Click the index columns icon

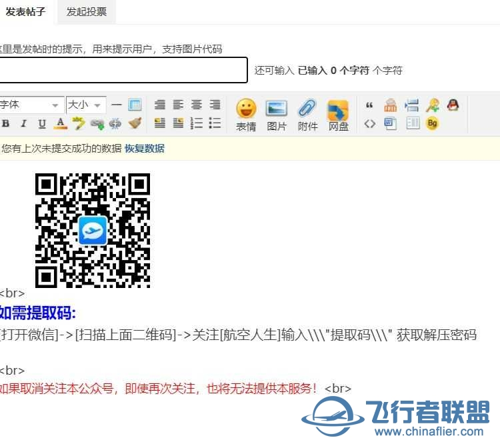coord(413,123)
